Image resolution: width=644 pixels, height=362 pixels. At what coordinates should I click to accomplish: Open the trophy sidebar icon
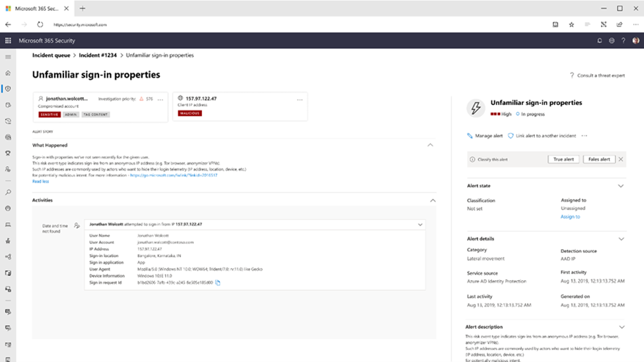pyautogui.click(x=8, y=153)
